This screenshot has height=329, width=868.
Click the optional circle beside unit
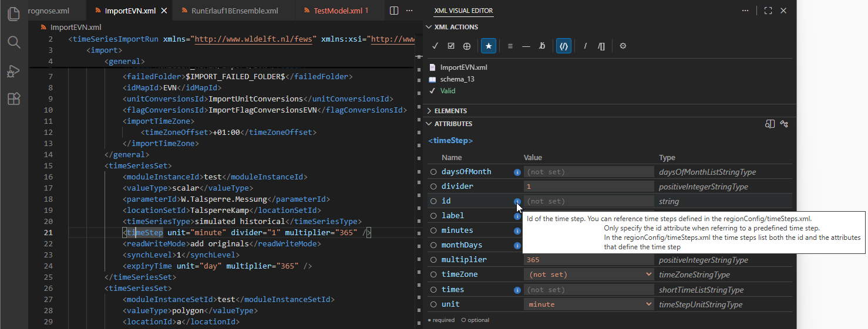[433, 304]
